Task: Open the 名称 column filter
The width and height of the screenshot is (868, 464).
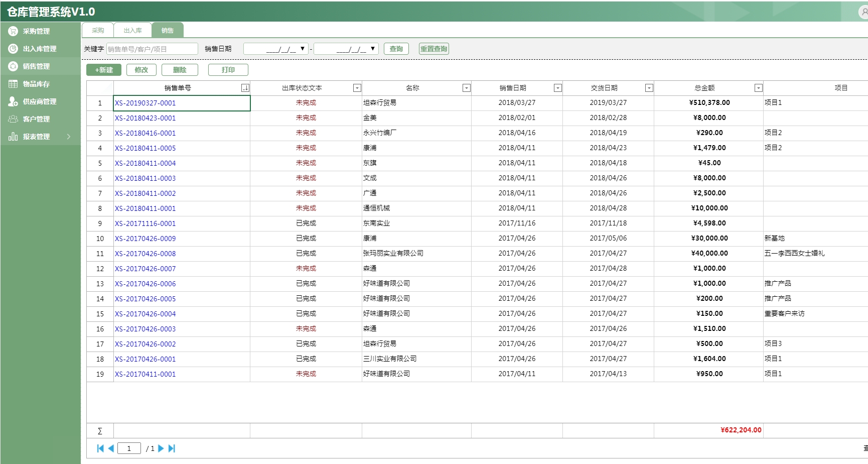Action: 466,88
